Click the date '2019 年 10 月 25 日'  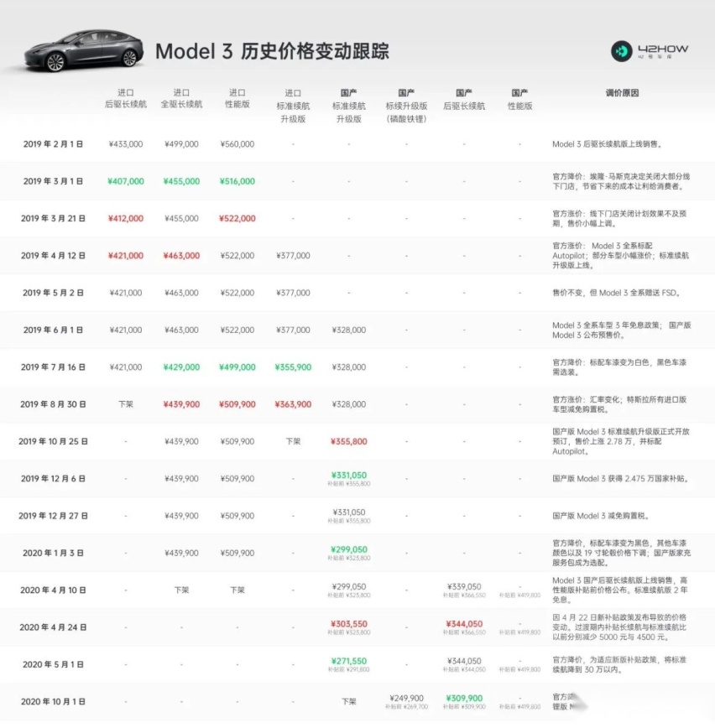(x=53, y=441)
